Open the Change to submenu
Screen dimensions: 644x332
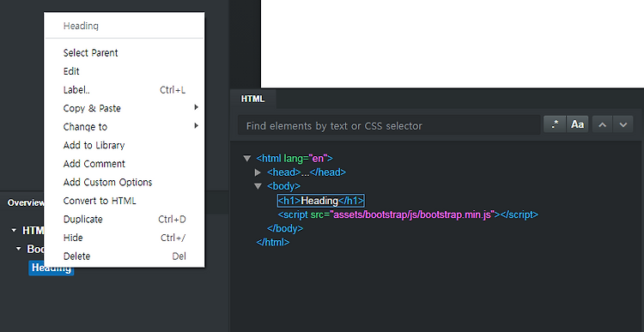click(124, 127)
